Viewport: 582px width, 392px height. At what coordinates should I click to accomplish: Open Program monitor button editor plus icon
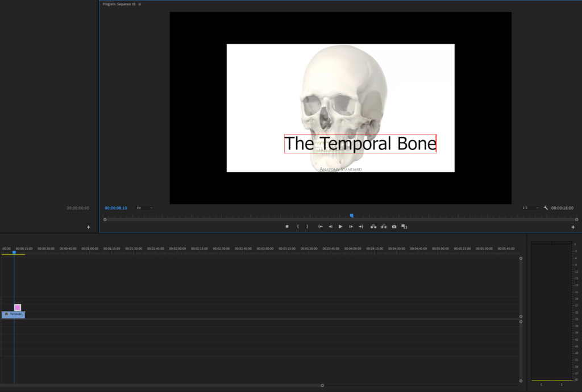(573, 227)
